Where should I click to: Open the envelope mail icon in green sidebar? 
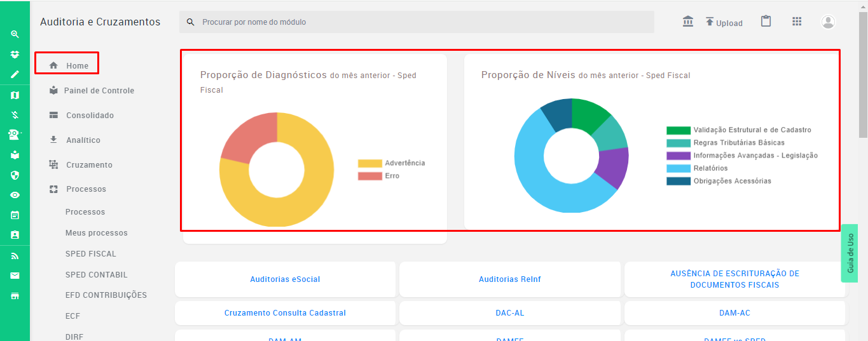15,276
